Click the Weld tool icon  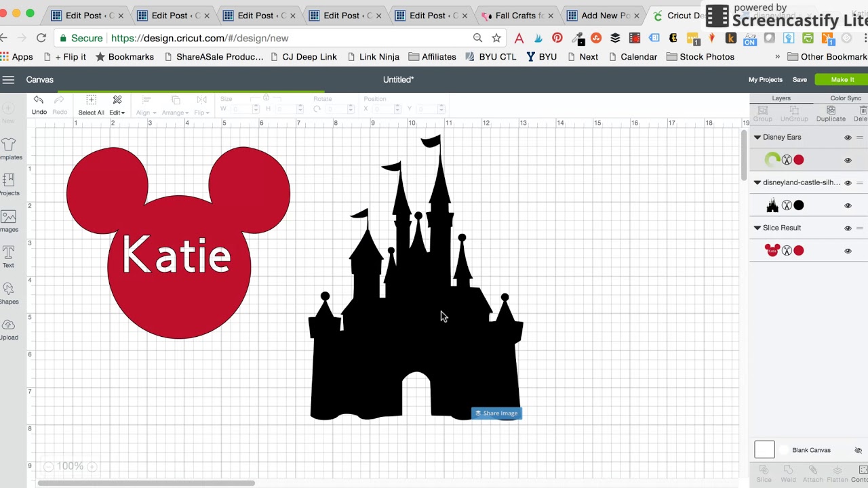(788, 470)
